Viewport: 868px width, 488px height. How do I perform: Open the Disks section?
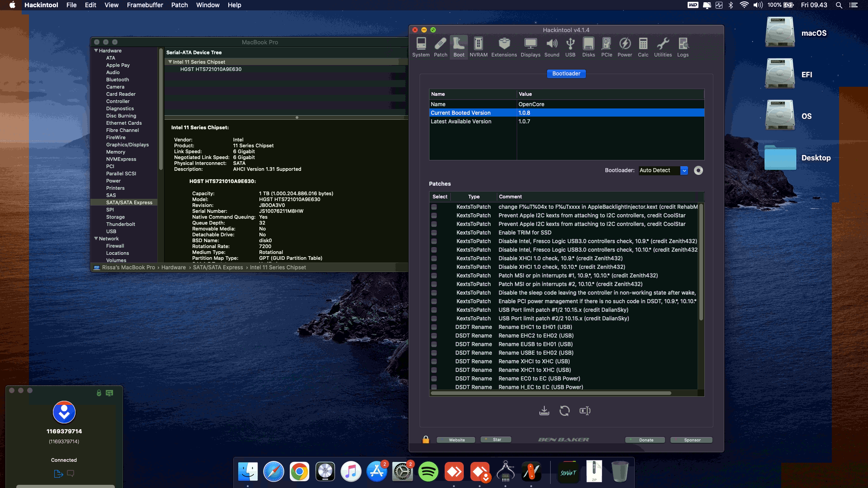point(589,47)
